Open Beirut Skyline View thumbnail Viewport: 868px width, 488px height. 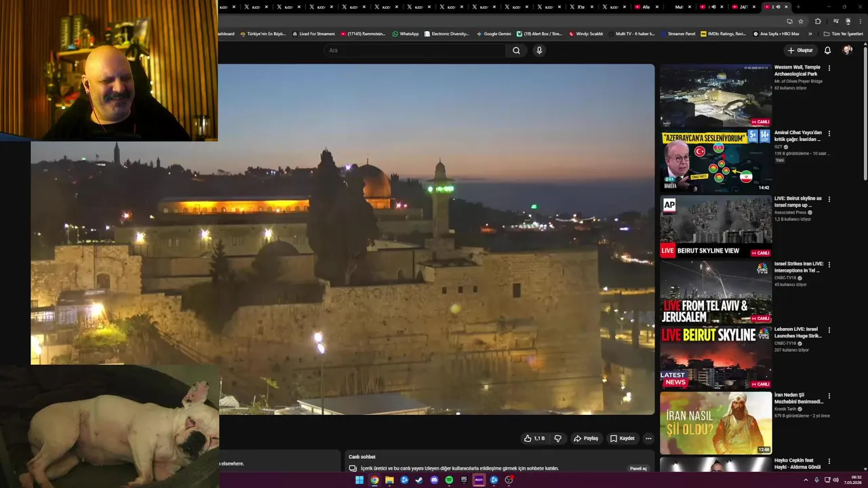click(716, 226)
